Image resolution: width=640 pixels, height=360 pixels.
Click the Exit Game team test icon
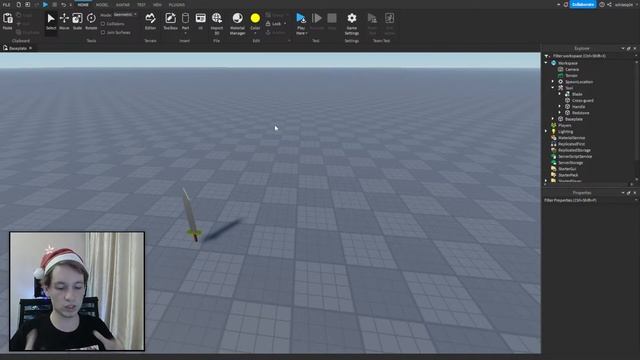389,18
